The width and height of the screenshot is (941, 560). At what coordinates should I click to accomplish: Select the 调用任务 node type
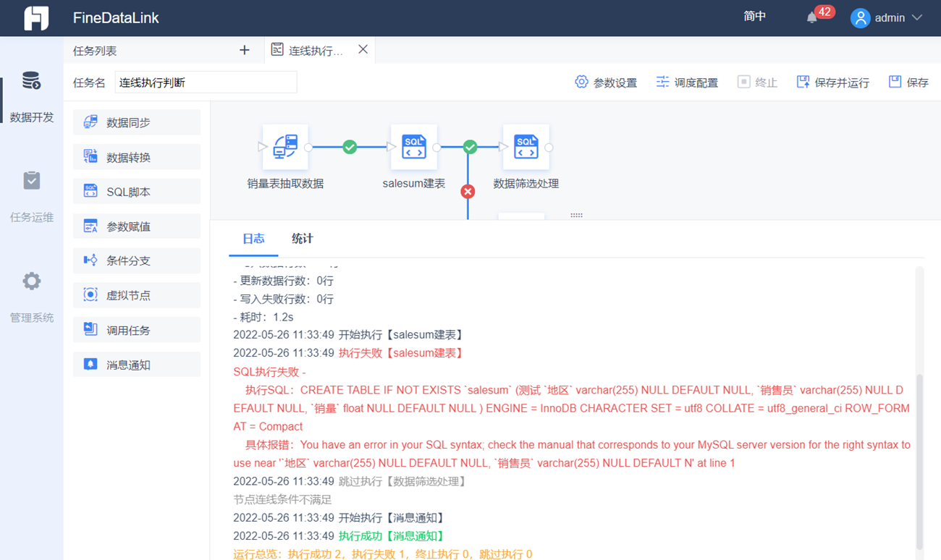(137, 330)
